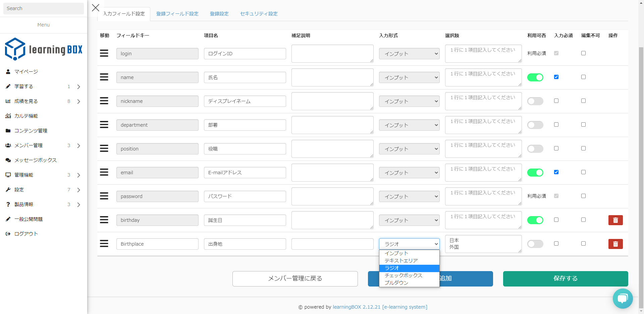Click the drag handle of the login row
644x314 pixels.
tap(104, 53)
